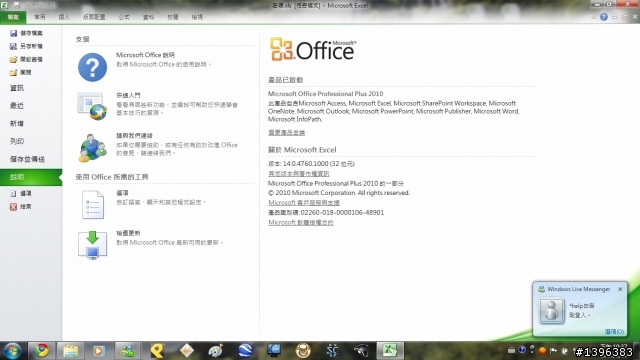Switch to the 插入 (Insert) ribbon tab
Viewport: 640px width, 360px height.
[x=64, y=17]
